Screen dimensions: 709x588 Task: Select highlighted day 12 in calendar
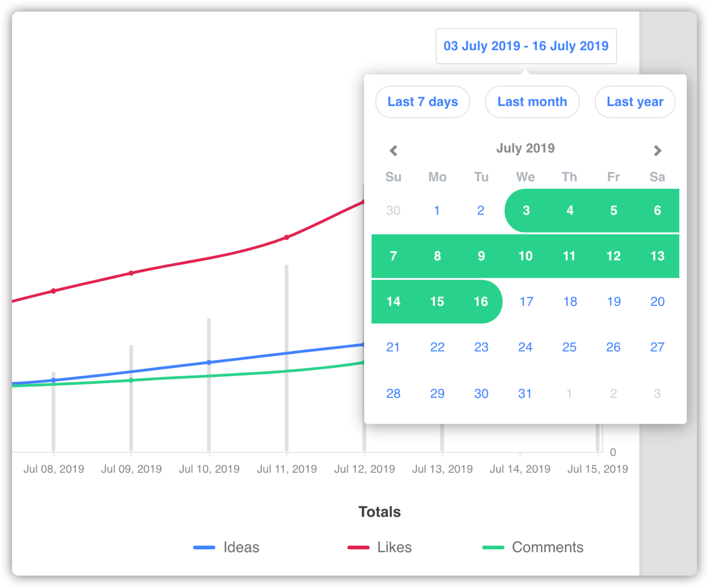[614, 256]
